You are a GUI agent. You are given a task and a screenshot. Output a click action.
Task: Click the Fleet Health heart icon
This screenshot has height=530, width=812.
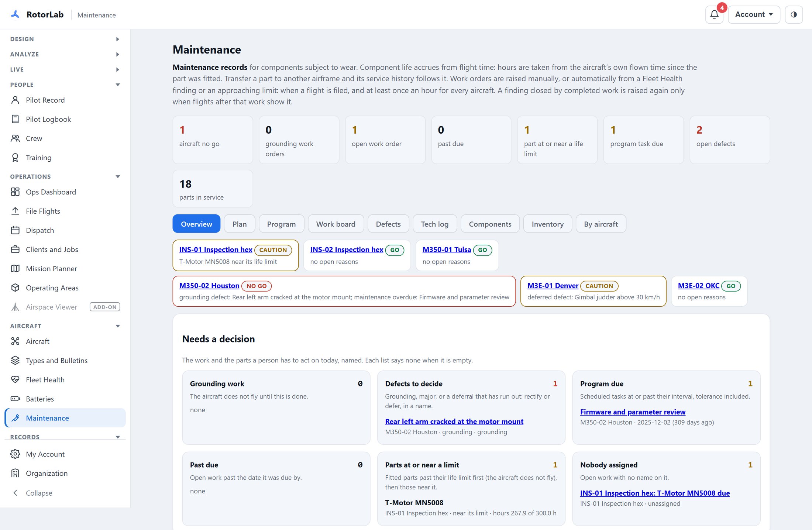coord(15,380)
